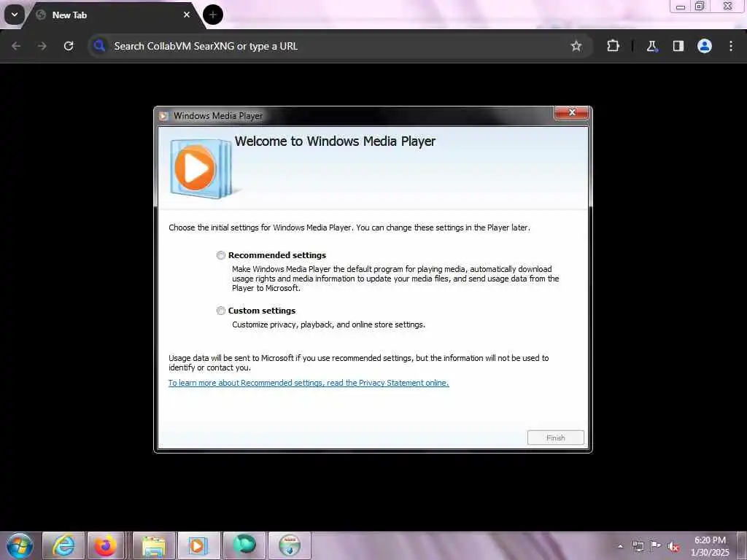Viewport: 747px width, 560px height.
Task: Click the Welcome to Windows Media Player heading
Action: (335, 141)
